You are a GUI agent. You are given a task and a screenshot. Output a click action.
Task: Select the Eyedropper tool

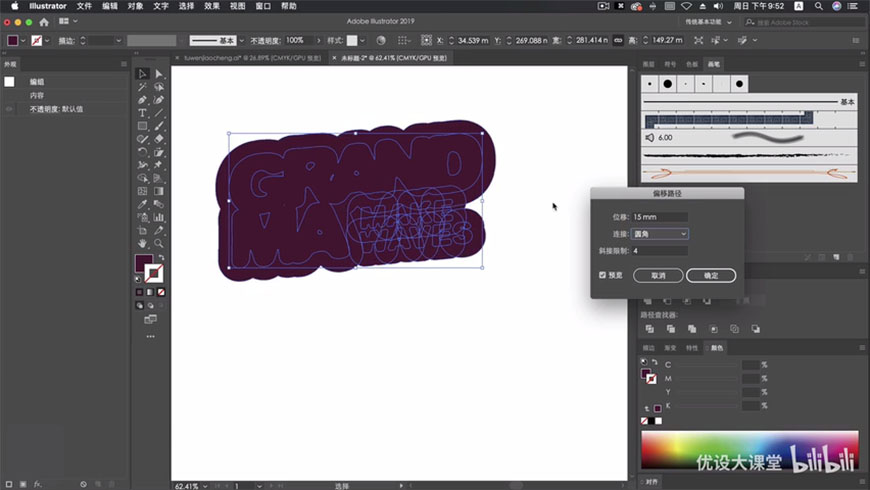point(142,204)
